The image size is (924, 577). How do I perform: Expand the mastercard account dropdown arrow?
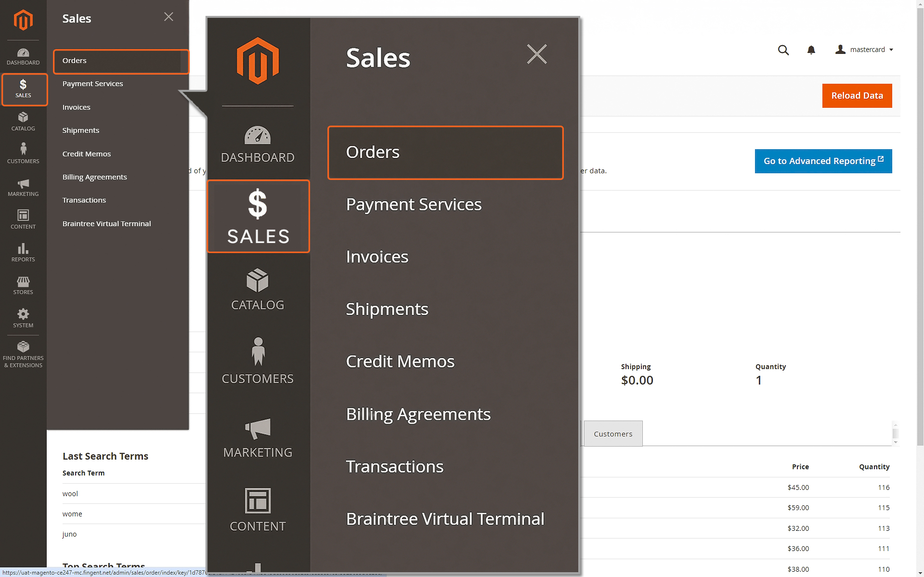point(891,50)
